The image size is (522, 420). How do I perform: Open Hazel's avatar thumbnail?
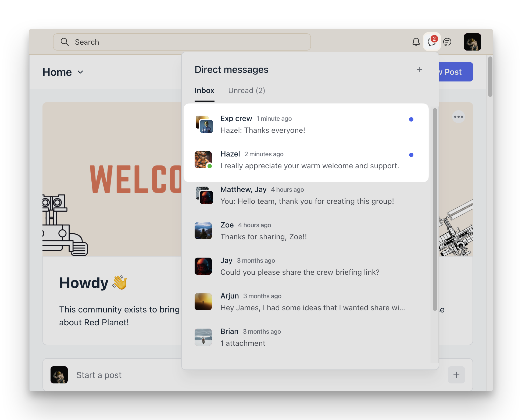pyautogui.click(x=203, y=160)
